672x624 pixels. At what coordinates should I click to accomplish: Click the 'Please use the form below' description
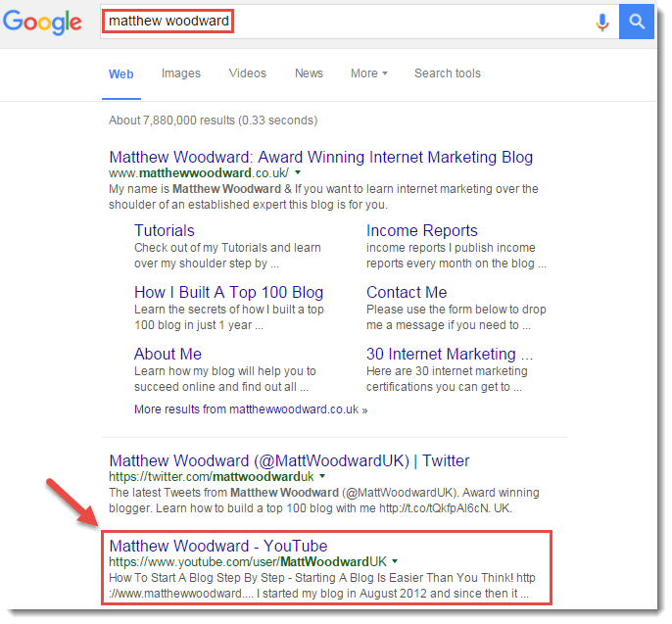pyautogui.click(x=456, y=317)
